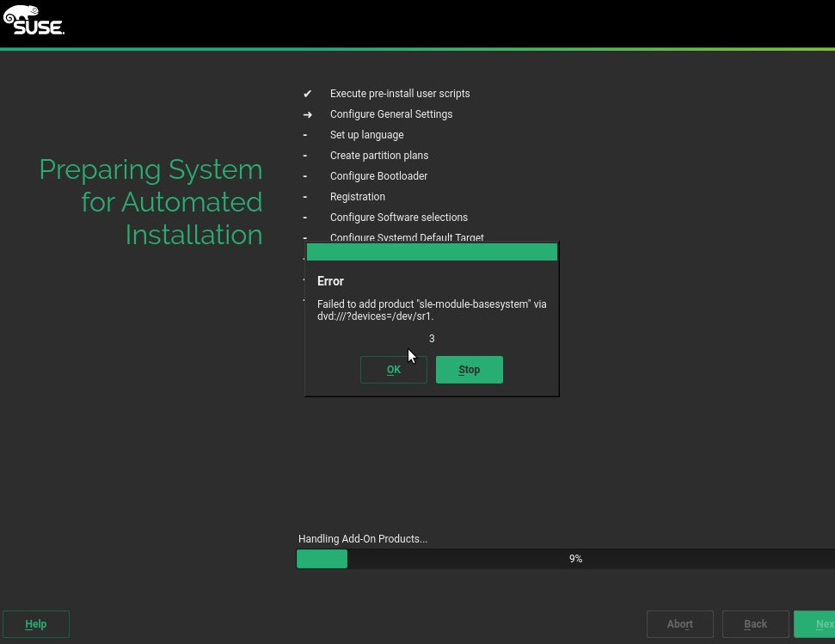
Task: Click the 9% installation progress bar
Action: click(565, 559)
